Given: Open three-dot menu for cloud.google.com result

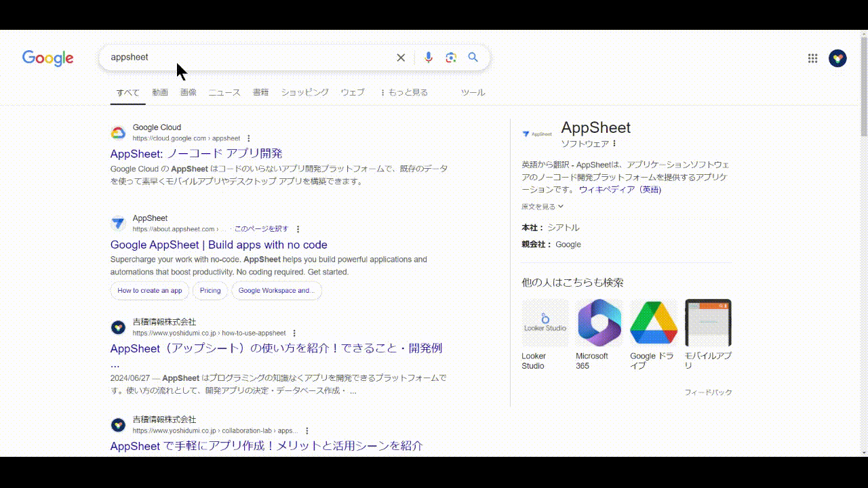Looking at the screenshot, I should [249, 138].
